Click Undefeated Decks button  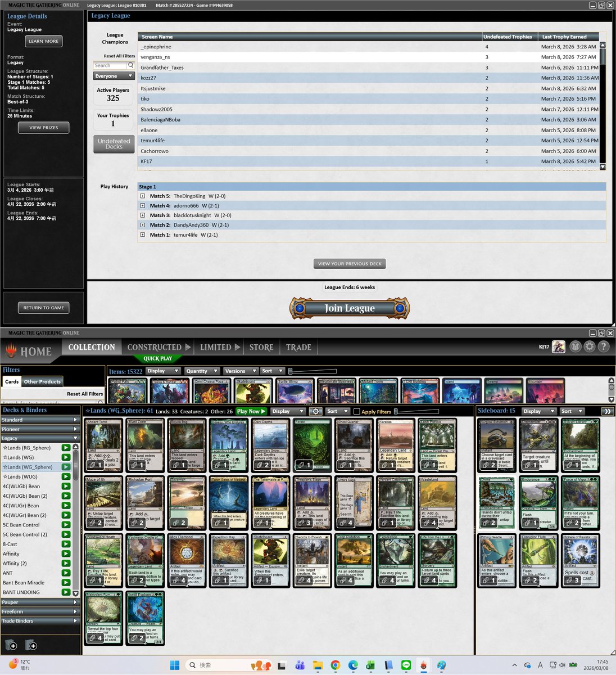coord(114,144)
